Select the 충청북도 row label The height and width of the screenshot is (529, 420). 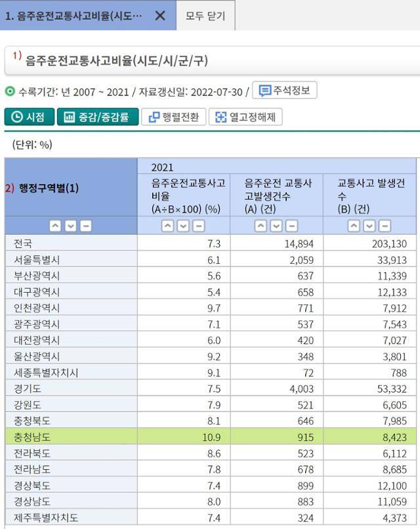point(32,421)
